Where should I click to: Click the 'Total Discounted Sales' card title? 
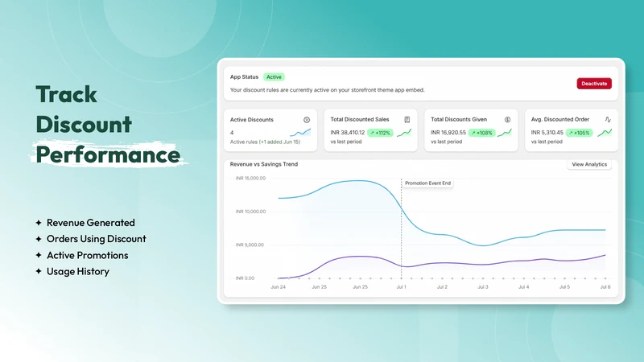360,119
